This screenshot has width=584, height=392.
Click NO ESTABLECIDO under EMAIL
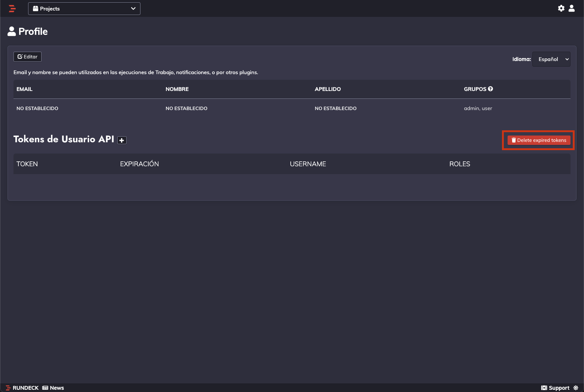tap(37, 108)
